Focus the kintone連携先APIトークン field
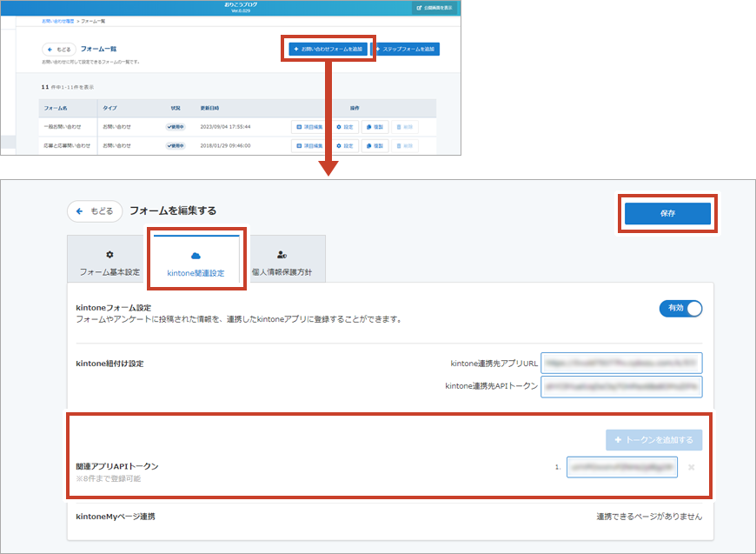 click(x=620, y=386)
